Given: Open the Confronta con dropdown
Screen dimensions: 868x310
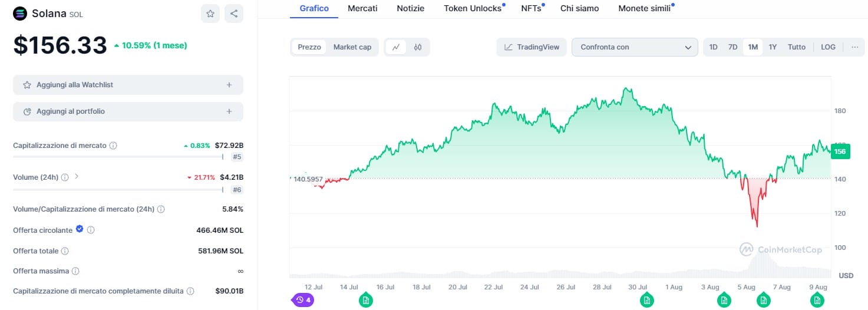Looking at the screenshot, I should coord(635,47).
